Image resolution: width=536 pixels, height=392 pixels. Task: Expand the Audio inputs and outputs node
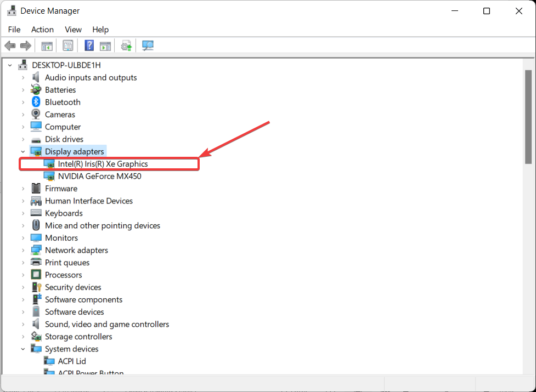click(x=23, y=77)
